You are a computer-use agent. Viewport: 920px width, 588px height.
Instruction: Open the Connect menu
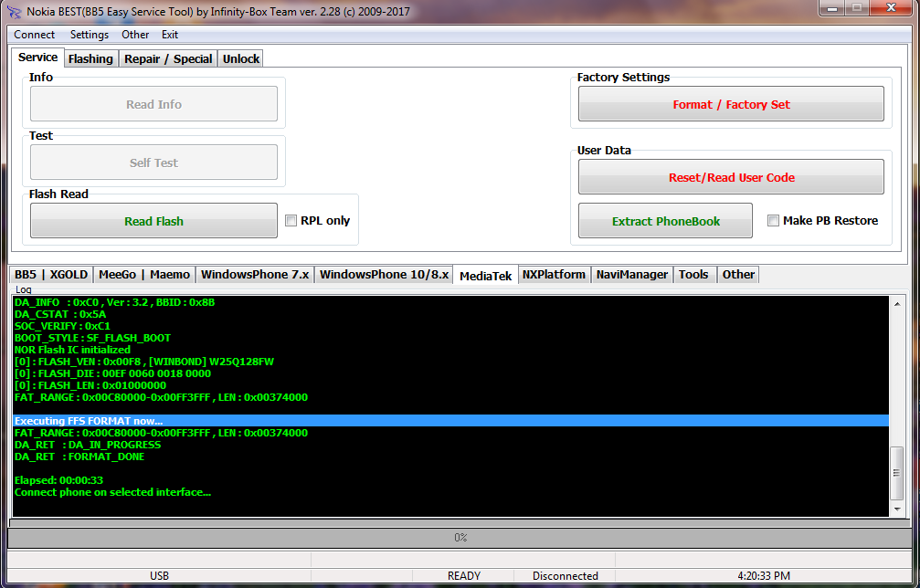[x=34, y=35]
